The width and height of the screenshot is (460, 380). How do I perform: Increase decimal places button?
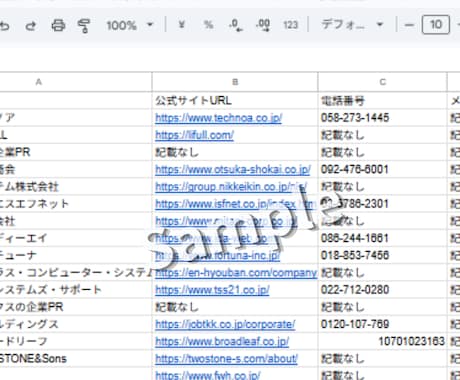[x=263, y=25]
